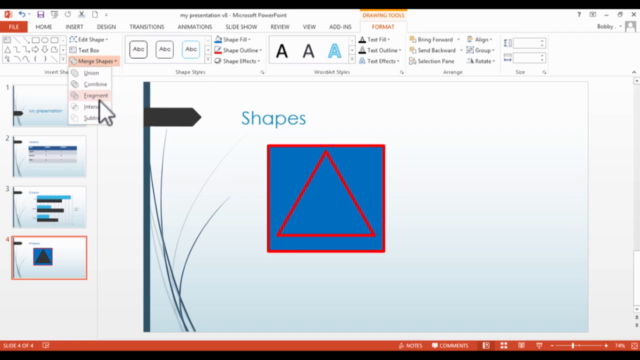Click the fit slide to window icon
640x360 pixels.
pos(634,346)
